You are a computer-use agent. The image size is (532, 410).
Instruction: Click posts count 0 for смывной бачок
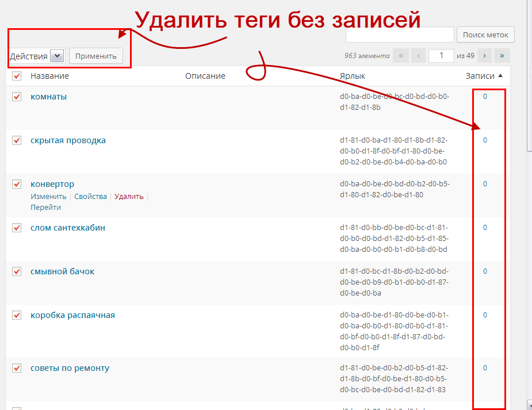click(485, 271)
